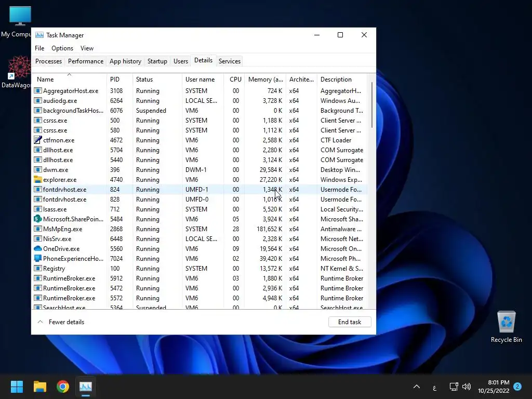Viewport: 532px width, 399px height.
Task: Click the Microsoft.SharePoint process icon
Action: [x=37, y=219]
